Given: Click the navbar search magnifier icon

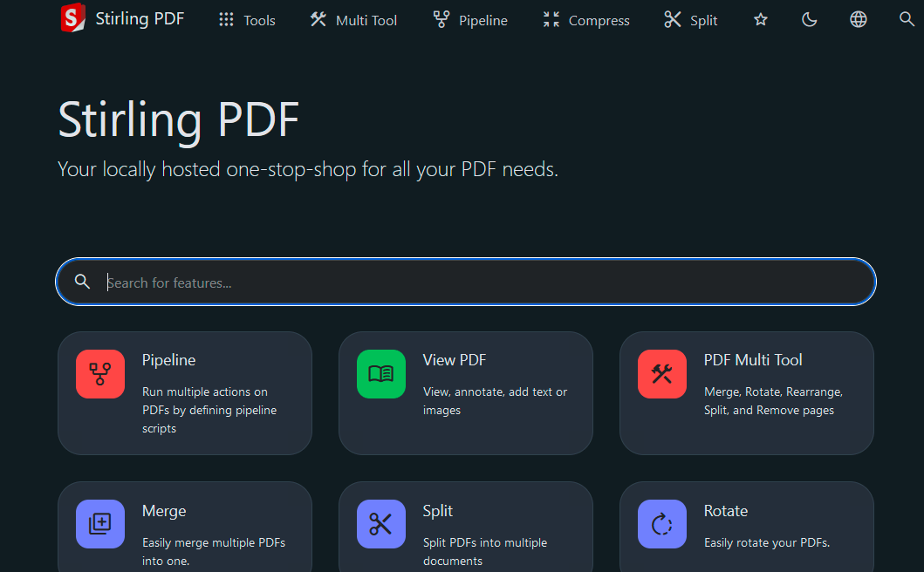Looking at the screenshot, I should 907,19.
